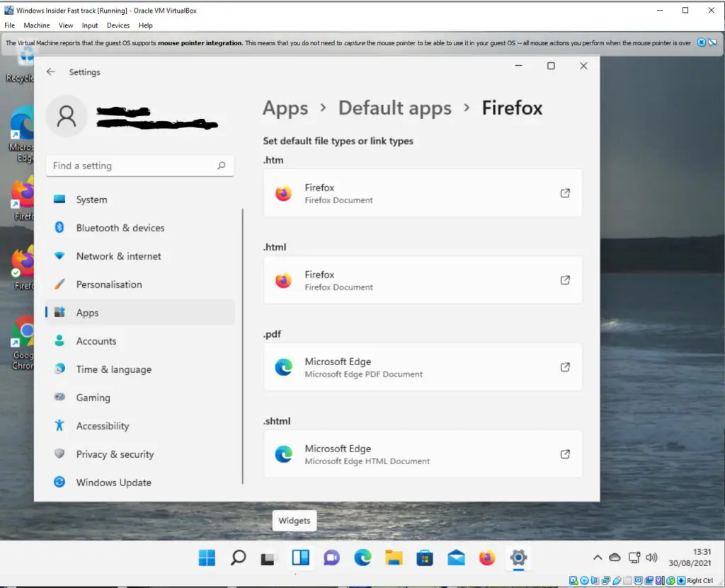Open Personalisation settings
The image size is (725, 588).
point(140,284)
